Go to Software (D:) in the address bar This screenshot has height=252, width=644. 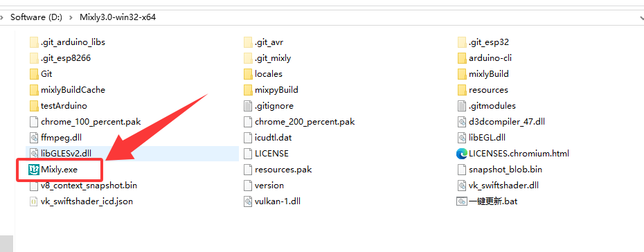36,17
